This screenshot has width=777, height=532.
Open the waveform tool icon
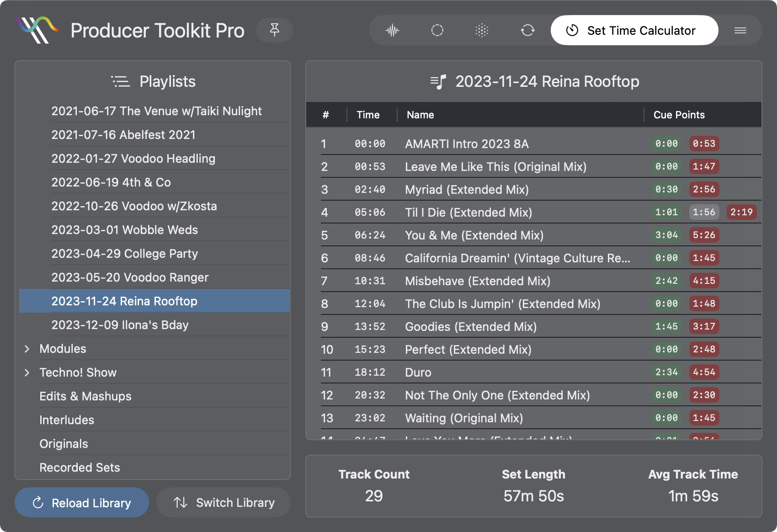pyautogui.click(x=392, y=31)
